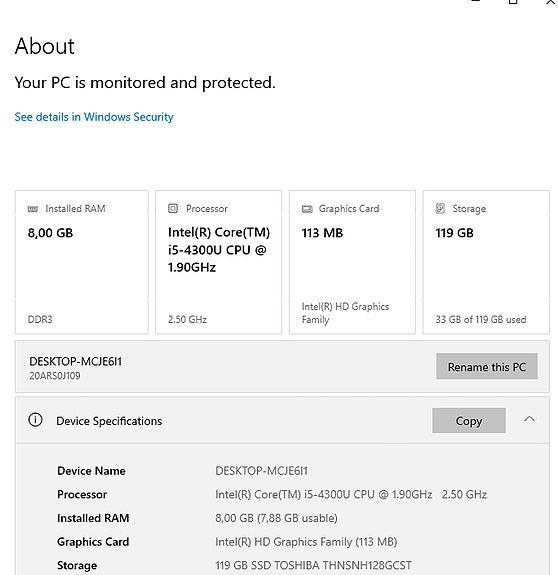Select the Graphics Card label in specifications list

pyautogui.click(x=93, y=542)
